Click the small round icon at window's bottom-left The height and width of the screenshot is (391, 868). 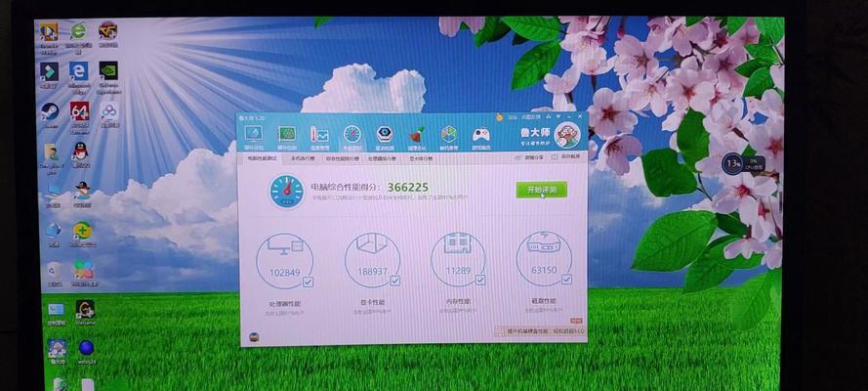click(254, 336)
